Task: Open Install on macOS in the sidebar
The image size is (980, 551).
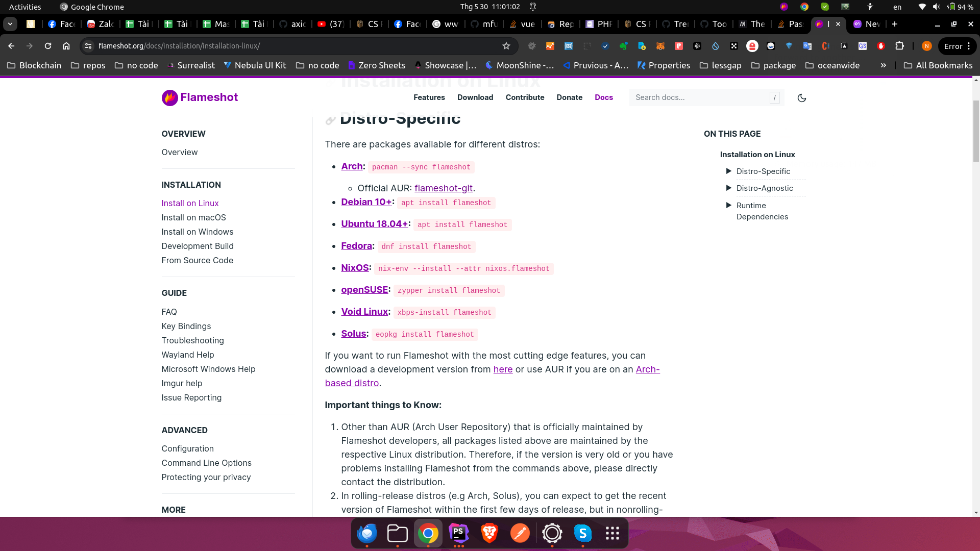Action: (194, 217)
